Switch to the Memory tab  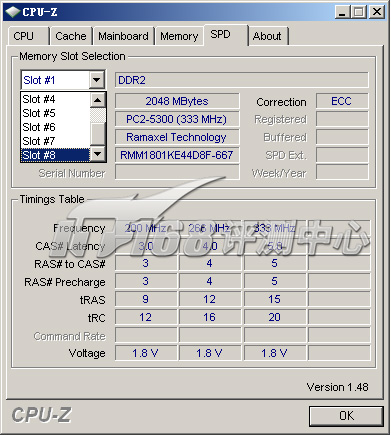[179, 36]
